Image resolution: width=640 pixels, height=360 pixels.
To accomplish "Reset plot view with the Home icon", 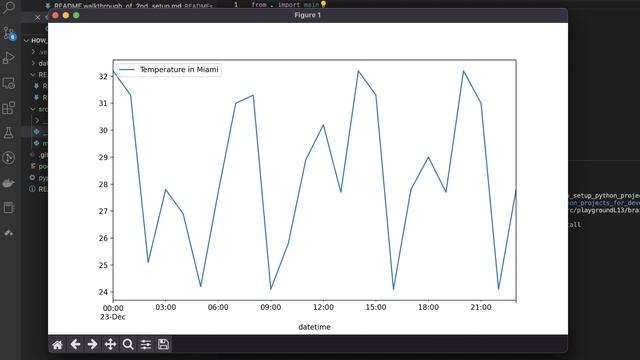I will pos(58,345).
